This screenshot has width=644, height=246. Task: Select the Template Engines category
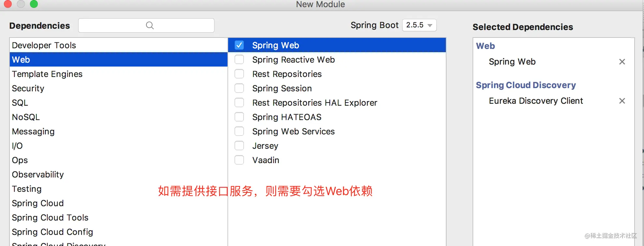(x=119, y=74)
